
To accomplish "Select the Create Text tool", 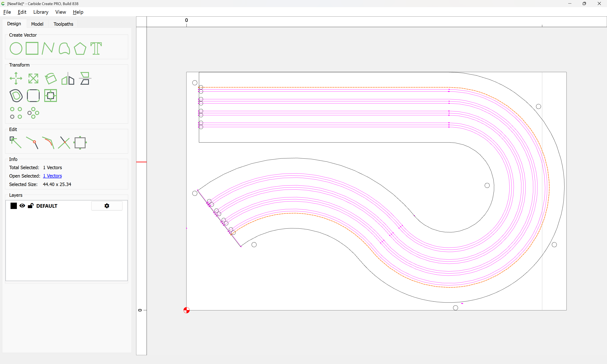I will 96,48.
